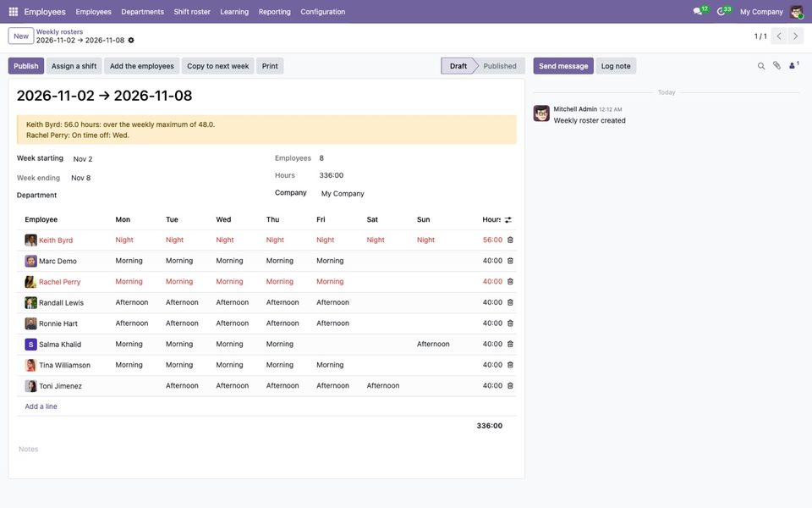Open the Department selection field
Image resolution: width=812 pixels, height=508 pixels.
pos(163,196)
